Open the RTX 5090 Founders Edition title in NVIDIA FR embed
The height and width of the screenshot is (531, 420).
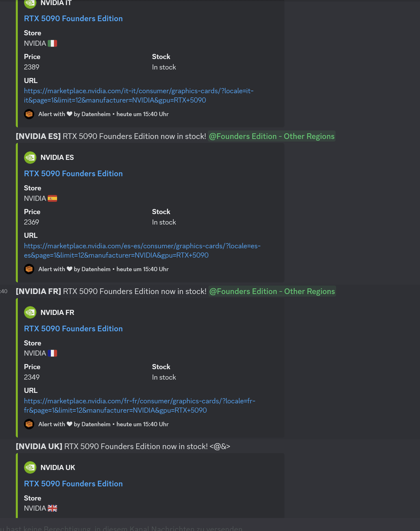(73, 329)
